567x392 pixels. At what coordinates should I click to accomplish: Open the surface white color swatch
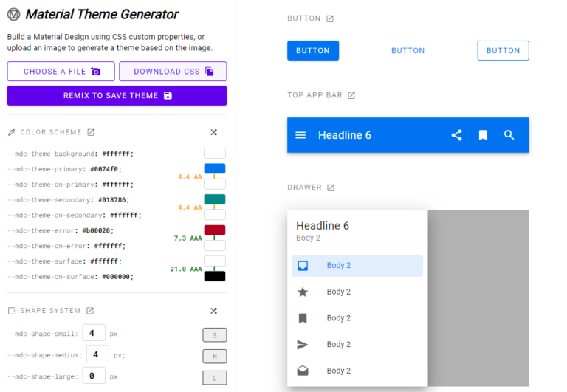tap(215, 261)
